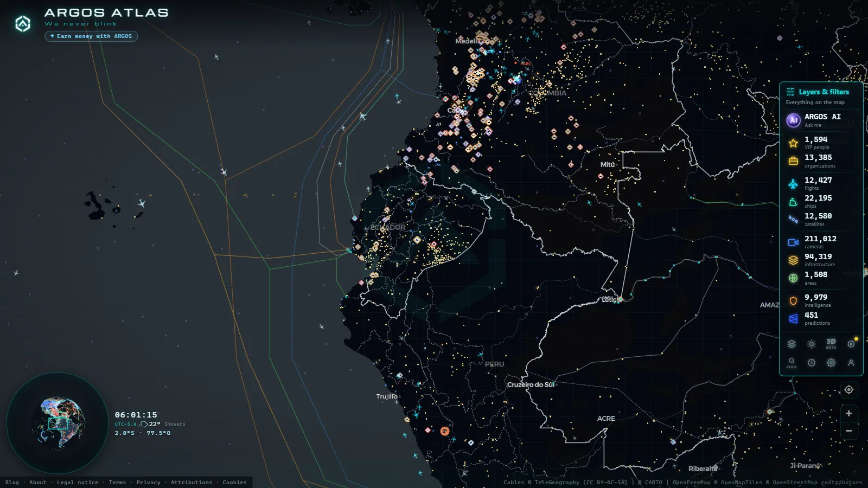Click the sun brightness icon
The width and height of the screenshot is (868, 488).
click(812, 344)
